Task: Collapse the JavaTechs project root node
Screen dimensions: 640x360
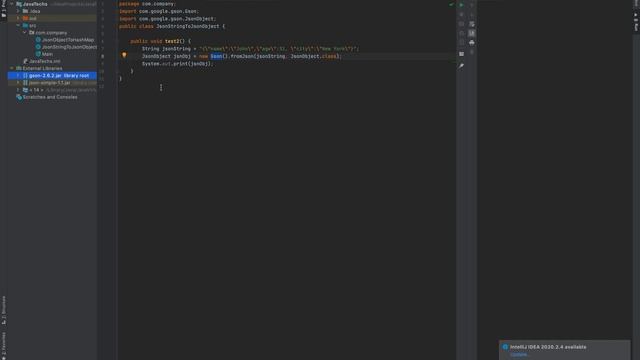Action: 11,4
